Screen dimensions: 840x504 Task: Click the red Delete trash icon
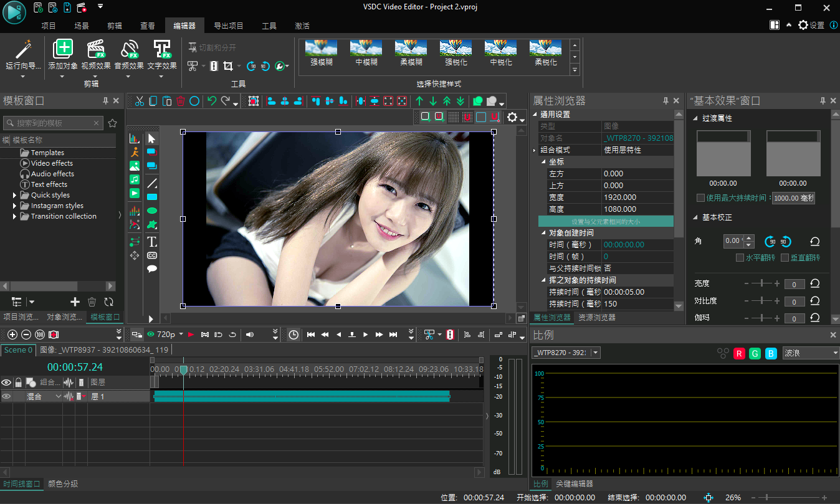[181, 101]
